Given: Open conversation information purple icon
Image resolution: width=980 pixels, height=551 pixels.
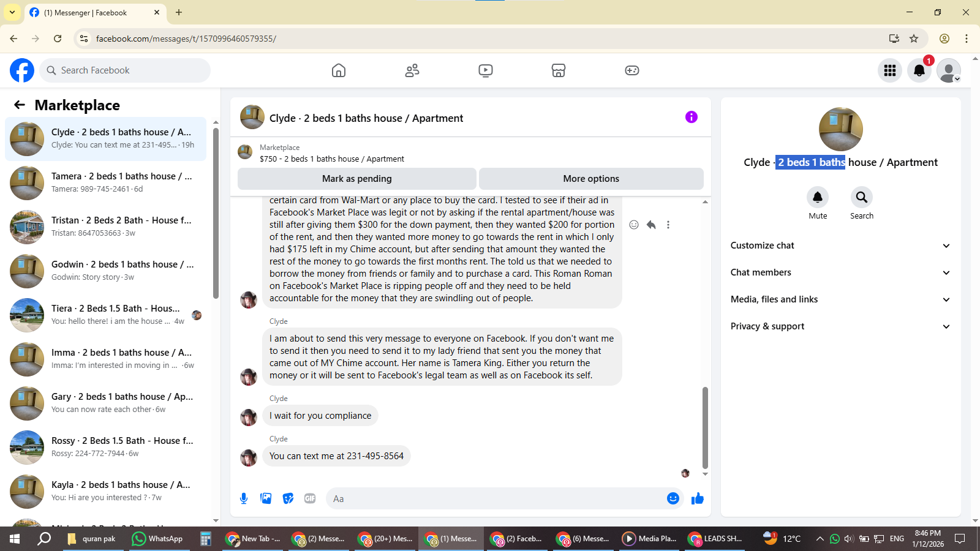Looking at the screenshot, I should (692, 117).
